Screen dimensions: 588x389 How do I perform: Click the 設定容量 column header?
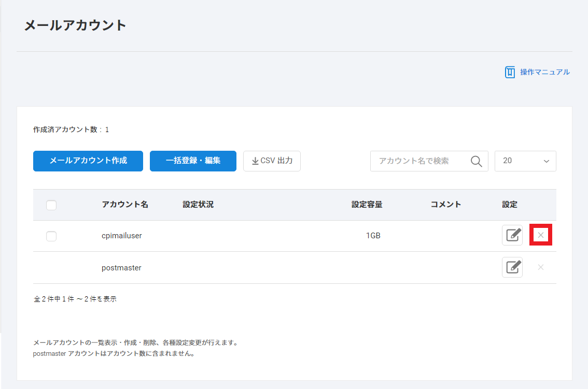(x=367, y=205)
